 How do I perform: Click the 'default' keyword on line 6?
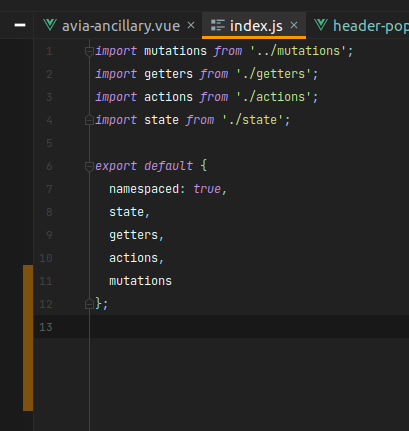pos(168,166)
